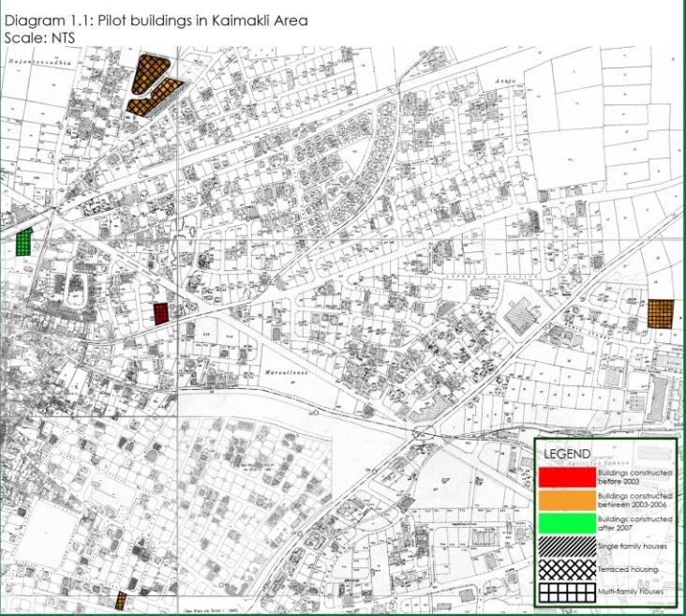Click the 'Diagram 1.1: Pilot buildings in Kaimakli Area' title
Viewport: 686px width, 616px height.
coord(156,21)
